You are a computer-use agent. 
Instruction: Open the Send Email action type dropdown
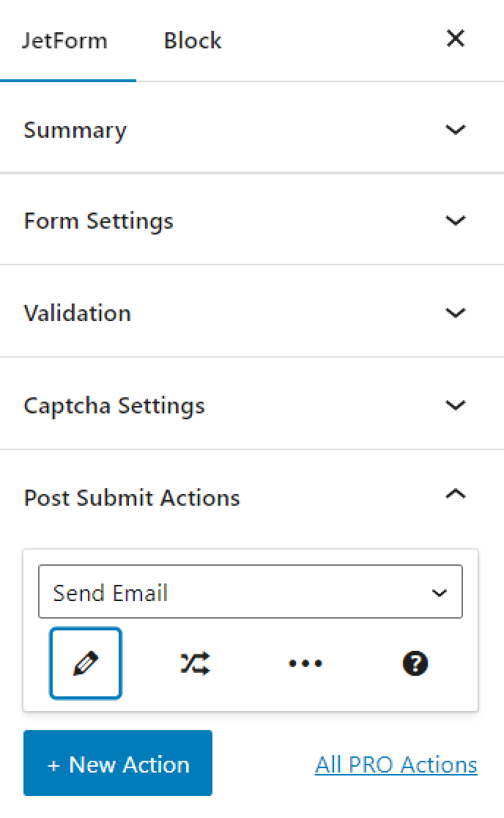[x=251, y=592]
